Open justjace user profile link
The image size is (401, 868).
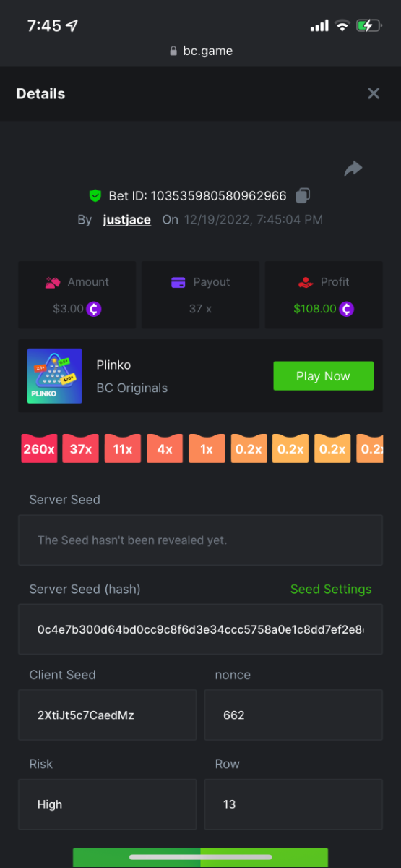point(127,219)
